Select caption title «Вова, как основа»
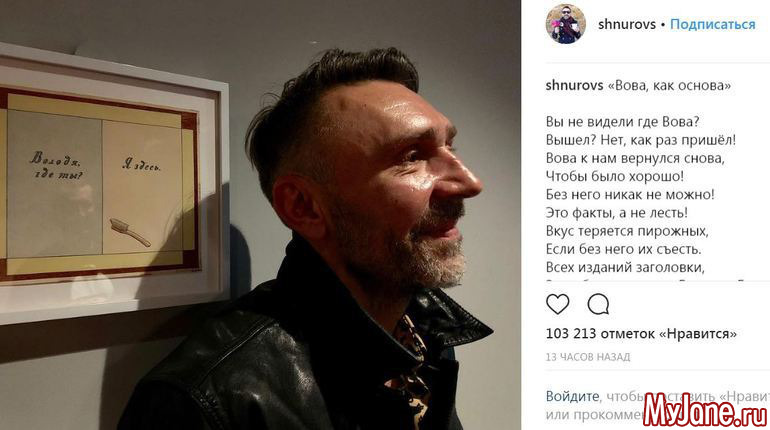 coord(669,85)
